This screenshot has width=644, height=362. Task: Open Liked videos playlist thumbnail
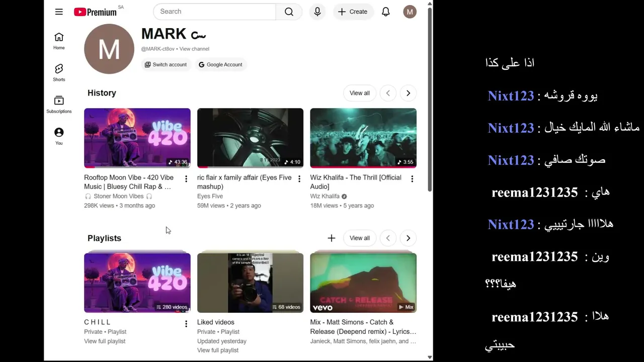click(250, 283)
